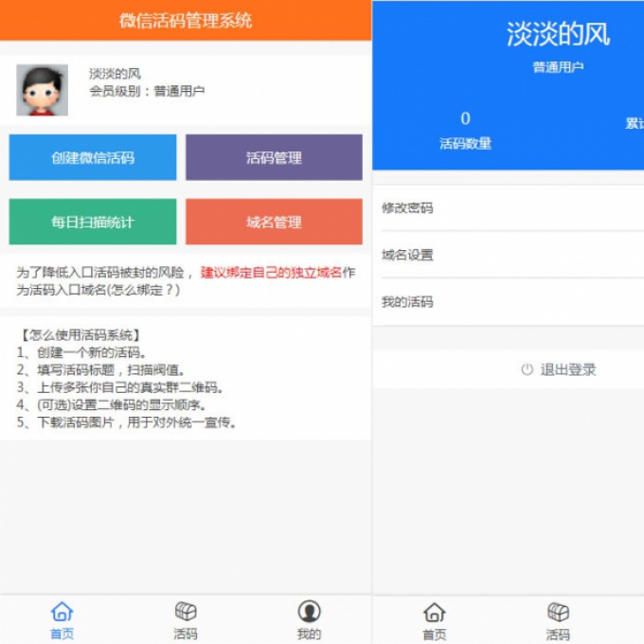
Task: Switch to 我的 tab label in left screen
Action: pyautogui.click(x=309, y=634)
